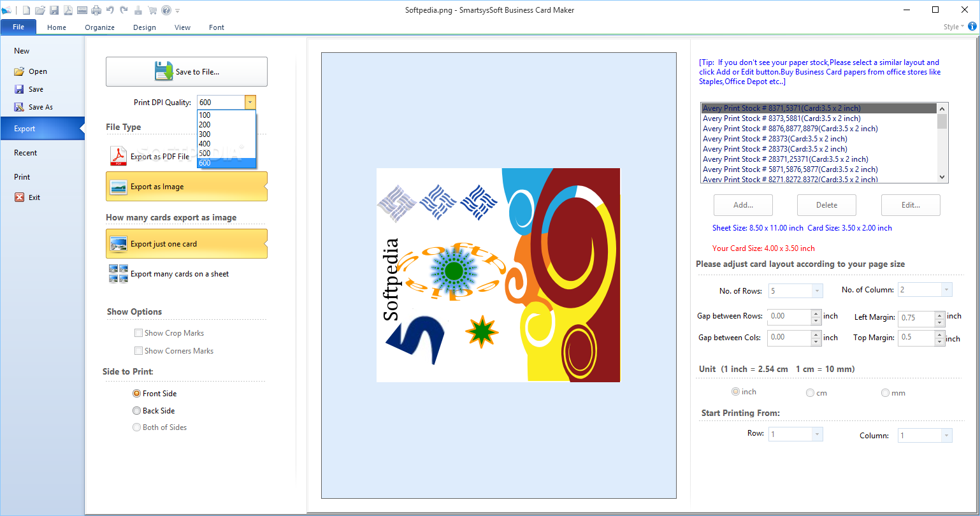Open the Font ribbon tab

(x=217, y=27)
